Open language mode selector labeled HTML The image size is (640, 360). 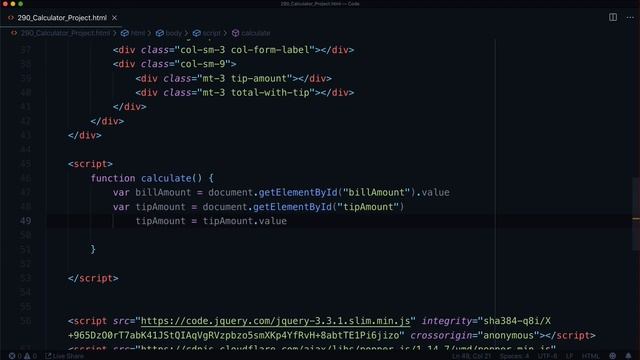coord(590,356)
